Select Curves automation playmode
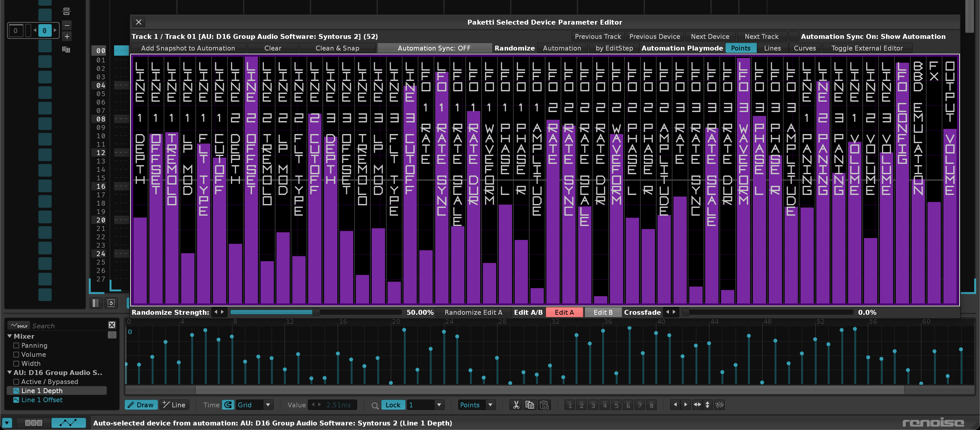 tap(804, 48)
